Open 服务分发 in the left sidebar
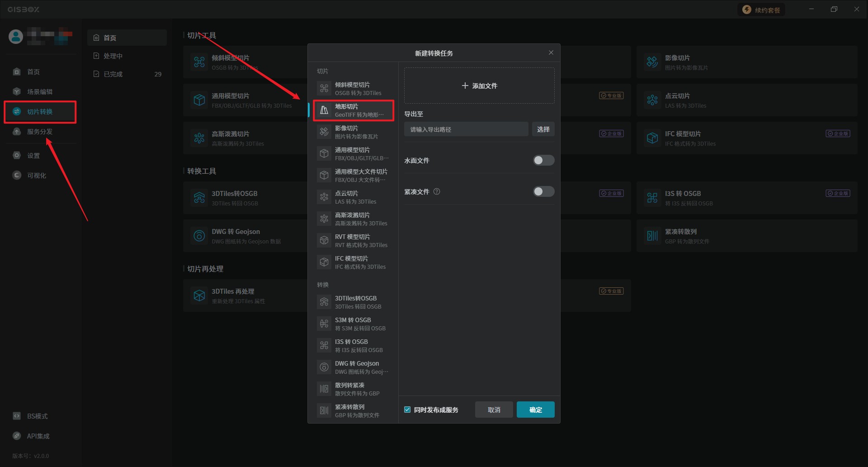 (x=40, y=132)
